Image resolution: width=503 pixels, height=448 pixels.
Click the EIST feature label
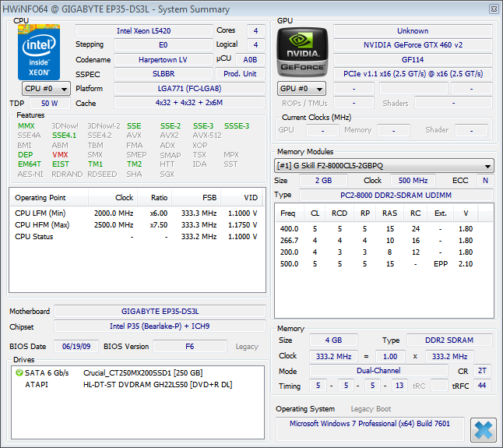61,164
